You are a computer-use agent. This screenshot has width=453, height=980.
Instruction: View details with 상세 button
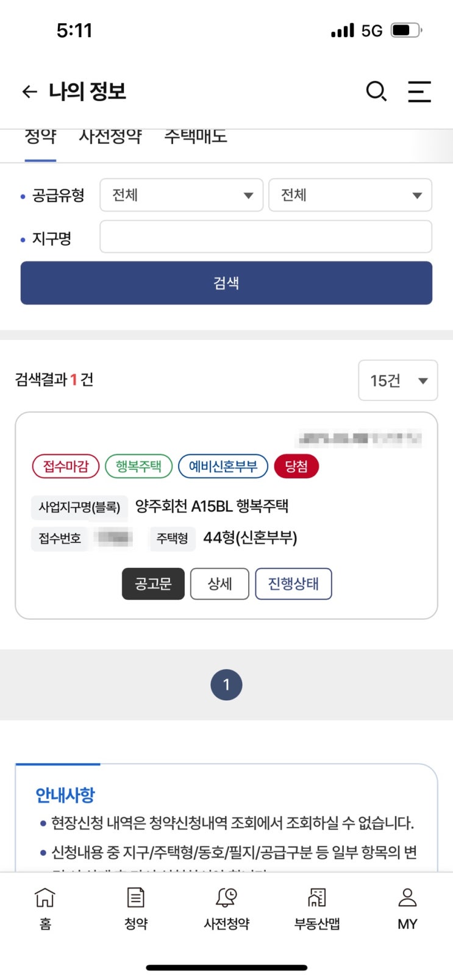pyautogui.click(x=219, y=584)
